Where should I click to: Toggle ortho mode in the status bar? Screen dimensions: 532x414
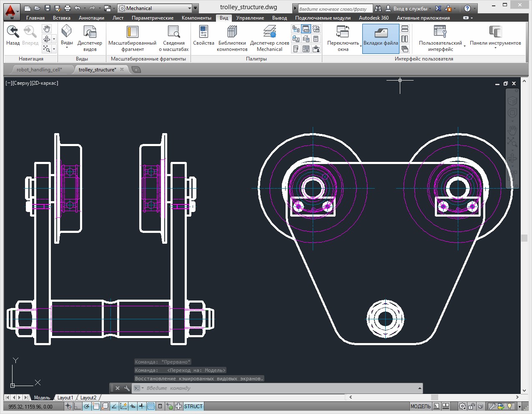tap(77, 406)
